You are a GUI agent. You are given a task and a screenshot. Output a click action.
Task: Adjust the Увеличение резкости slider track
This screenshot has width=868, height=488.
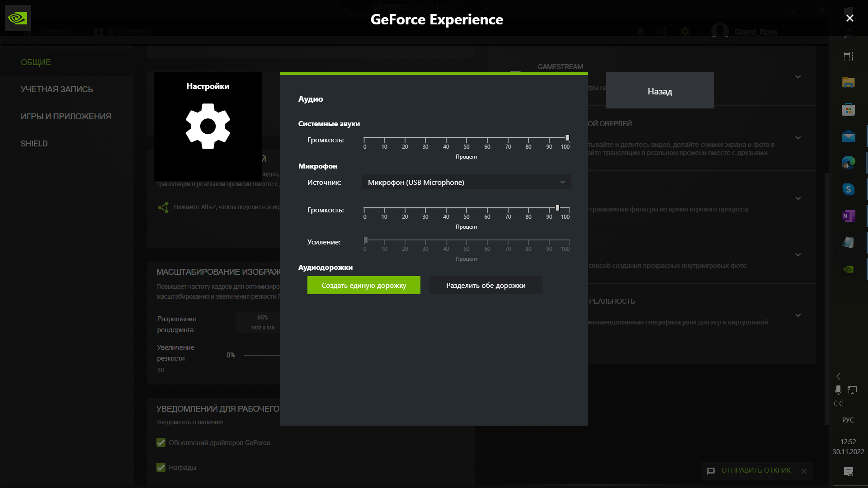point(262,355)
